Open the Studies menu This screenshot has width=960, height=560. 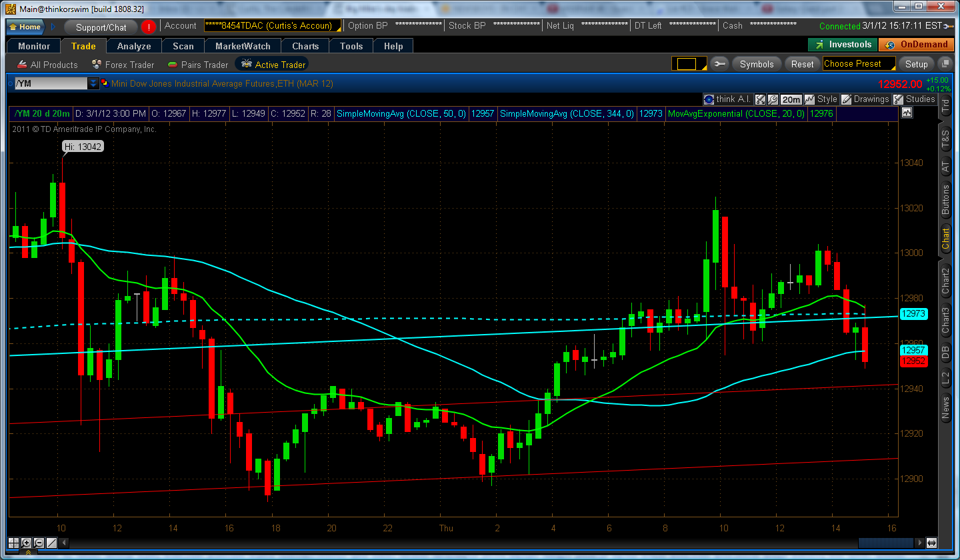point(914,99)
